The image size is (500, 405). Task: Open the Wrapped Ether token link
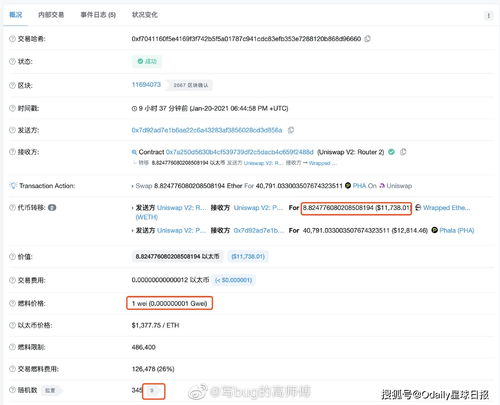click(447, 208)
